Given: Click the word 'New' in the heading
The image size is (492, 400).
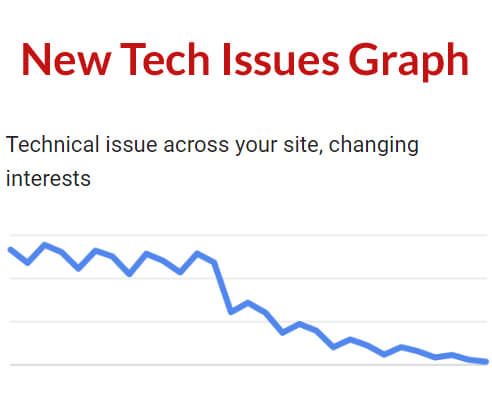Looking at the screenshot, I should [x=66, y=59].
